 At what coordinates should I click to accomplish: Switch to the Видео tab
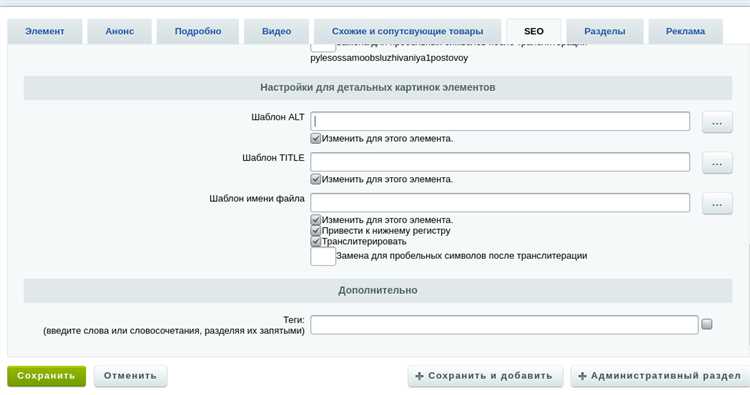pos(276,32)
